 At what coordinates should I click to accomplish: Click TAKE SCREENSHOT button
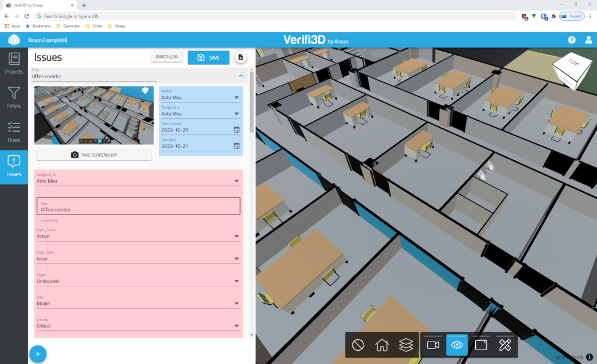pos(94,155)
